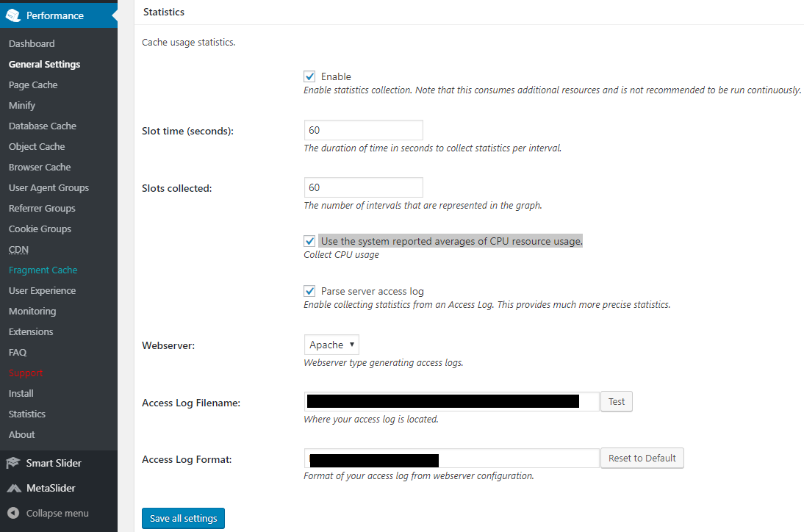Click Collapse menu at sidebar bottom
The image size is (804, 532).
pos(57,513)
